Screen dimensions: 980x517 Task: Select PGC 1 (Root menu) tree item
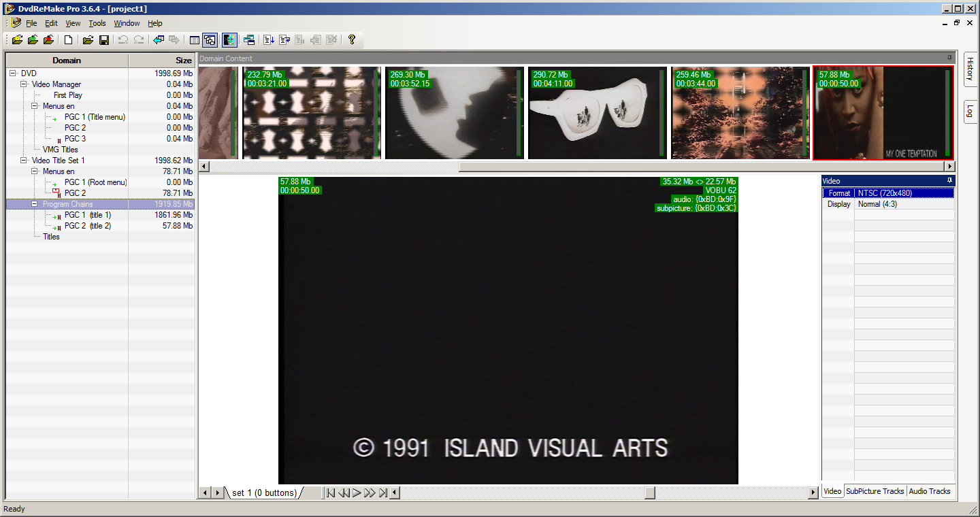pos(96,182)
